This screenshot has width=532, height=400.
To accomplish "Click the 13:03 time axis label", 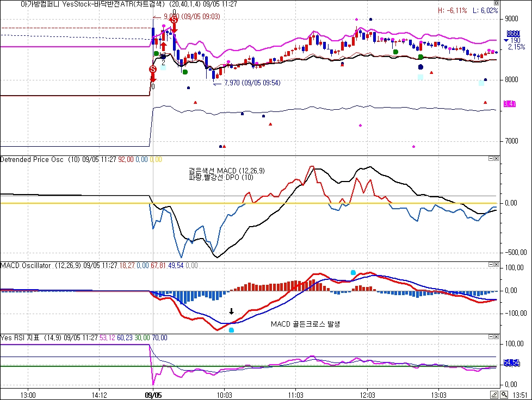I will (x=438, y=395).
